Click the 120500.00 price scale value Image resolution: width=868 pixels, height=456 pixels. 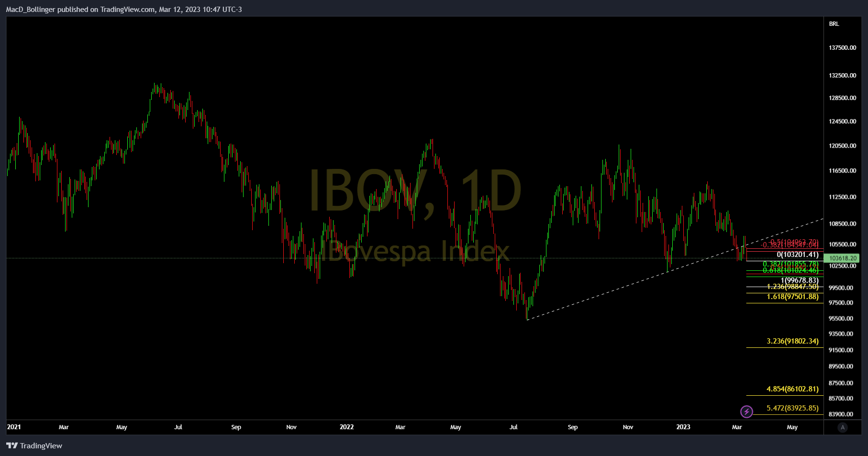843,146
